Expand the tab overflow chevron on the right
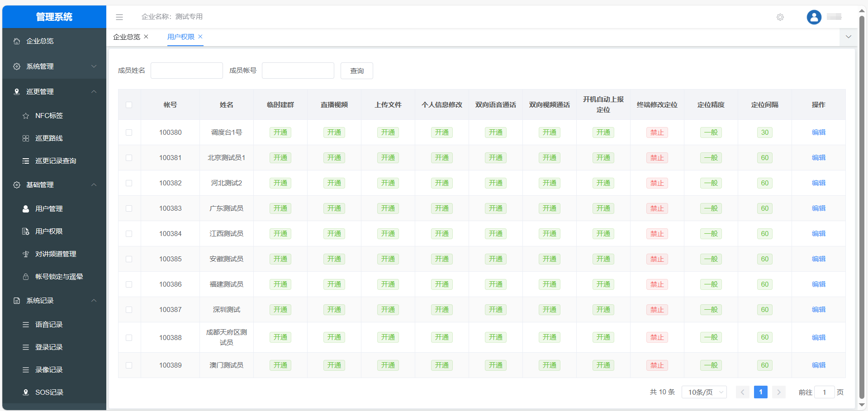The width and height of the screenshot is (868, 411). [x=848, y=37]
